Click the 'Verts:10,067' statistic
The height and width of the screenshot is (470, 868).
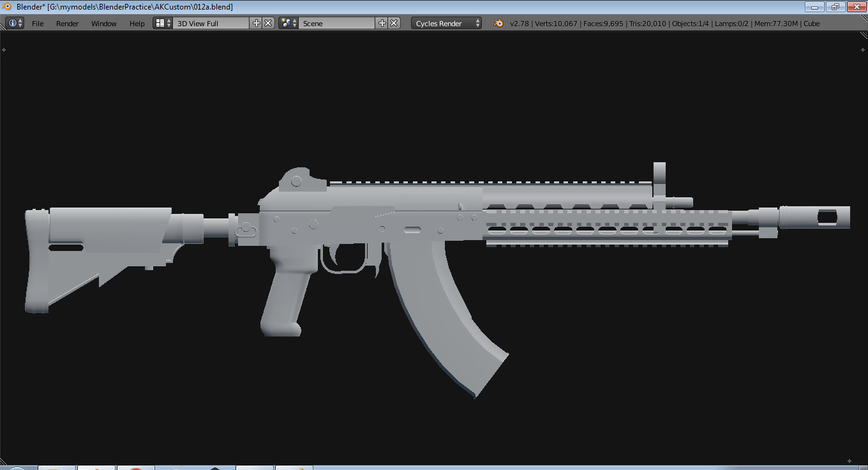point(556,24)
